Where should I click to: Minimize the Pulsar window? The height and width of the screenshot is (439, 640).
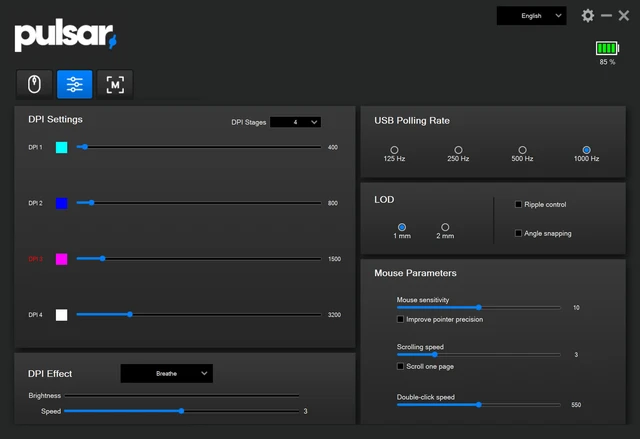coord(606,16)
